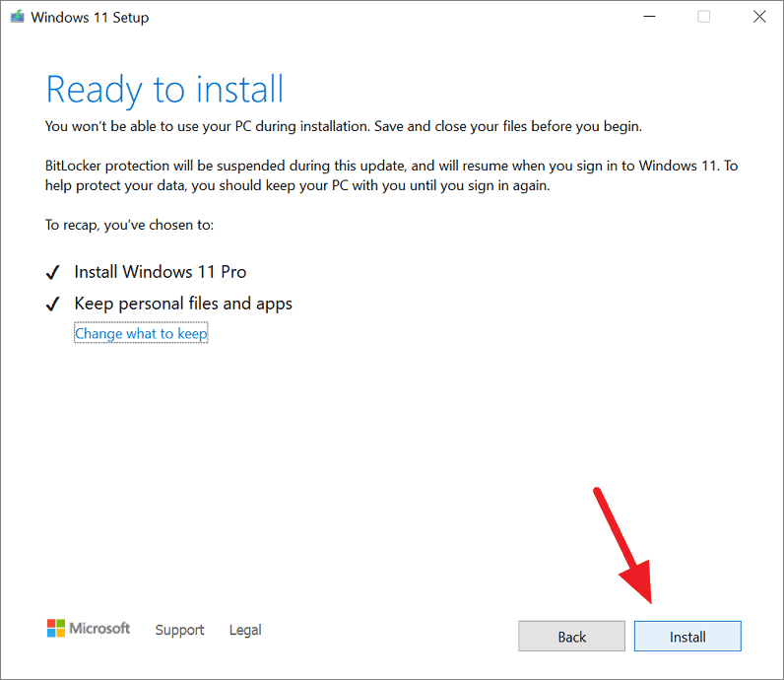Click the disabled maximize button
784x680 pixels.
(704, 17)
